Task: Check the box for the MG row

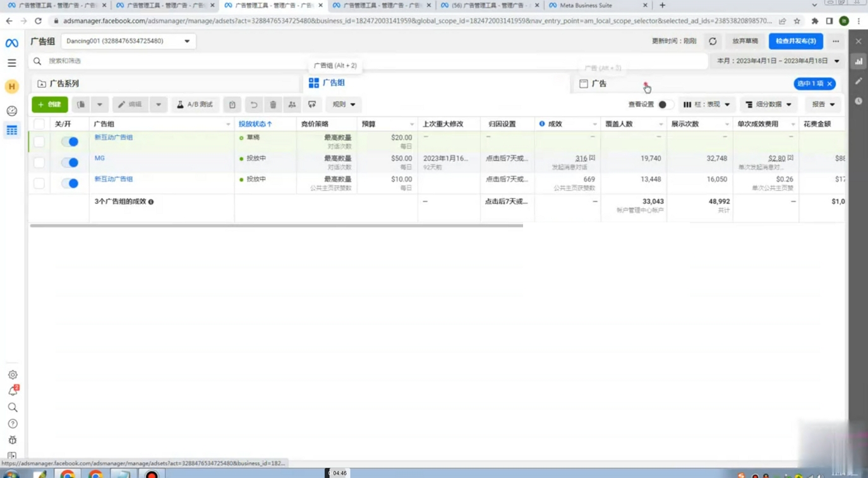Action: pyautogui.click(x=39, y=162)
